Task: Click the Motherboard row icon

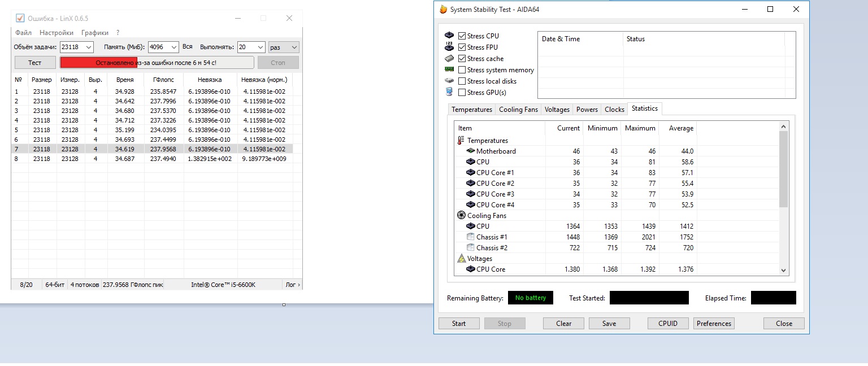Action: (x=470, y=151)
